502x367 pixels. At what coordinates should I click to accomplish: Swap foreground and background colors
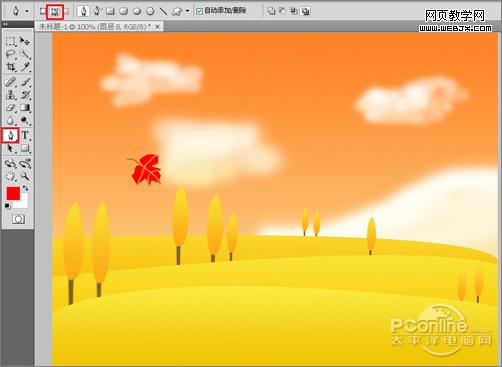(x=25, y=189)
